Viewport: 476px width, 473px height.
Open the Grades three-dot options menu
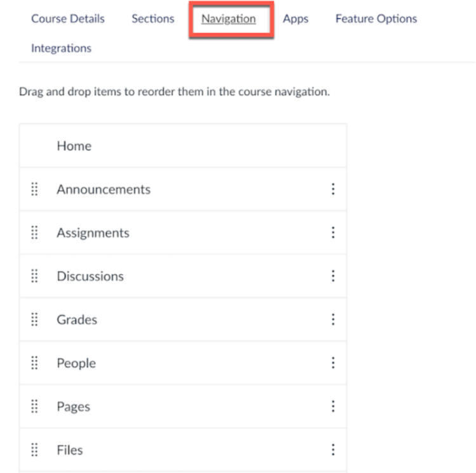click(x=333, y=320)
